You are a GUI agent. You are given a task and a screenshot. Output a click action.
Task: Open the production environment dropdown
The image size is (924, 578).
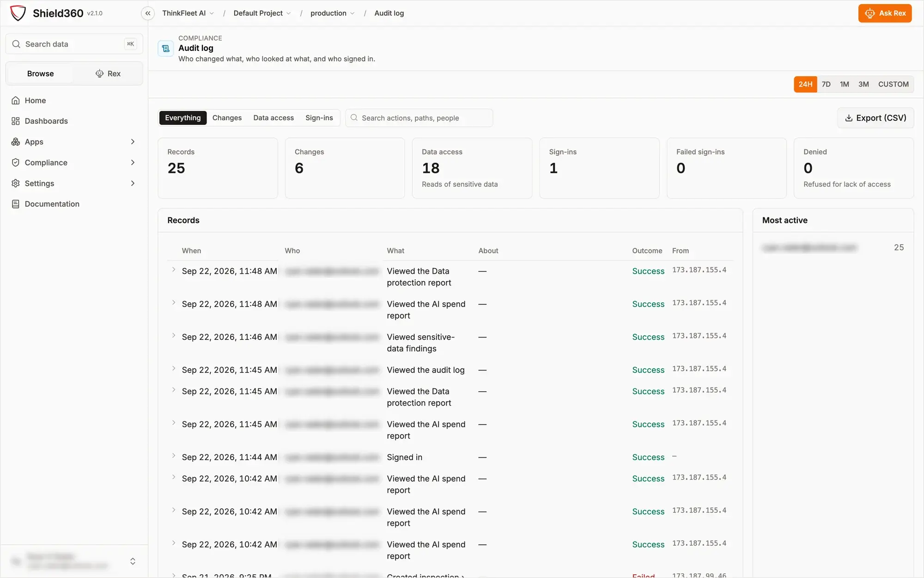pyautogui.click(x=332, y=13)
